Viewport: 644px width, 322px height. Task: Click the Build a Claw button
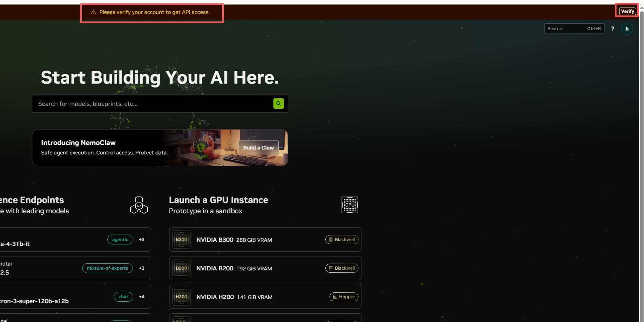pyautogui.click(x=259, y=148)
